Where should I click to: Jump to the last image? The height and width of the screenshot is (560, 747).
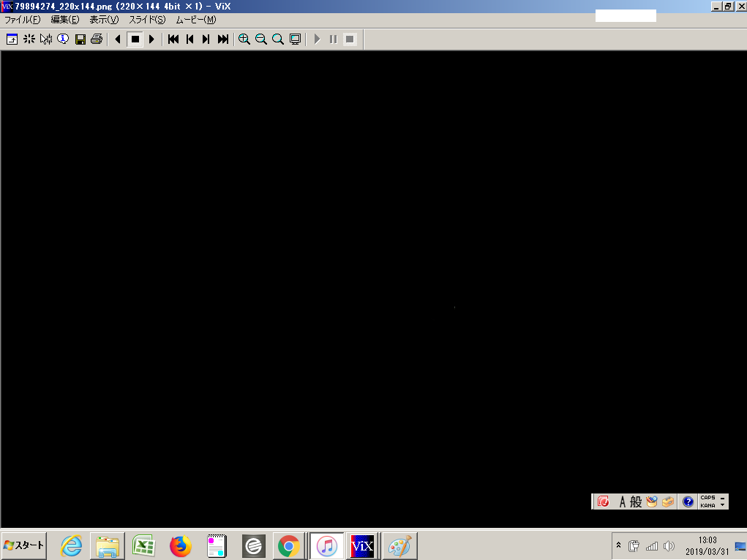(x=223, y=39)
